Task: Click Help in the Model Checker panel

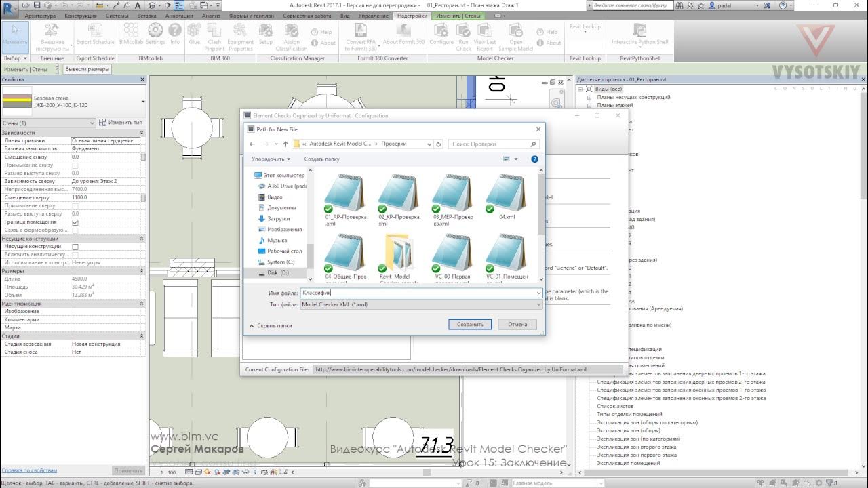Action: [547, 32]
